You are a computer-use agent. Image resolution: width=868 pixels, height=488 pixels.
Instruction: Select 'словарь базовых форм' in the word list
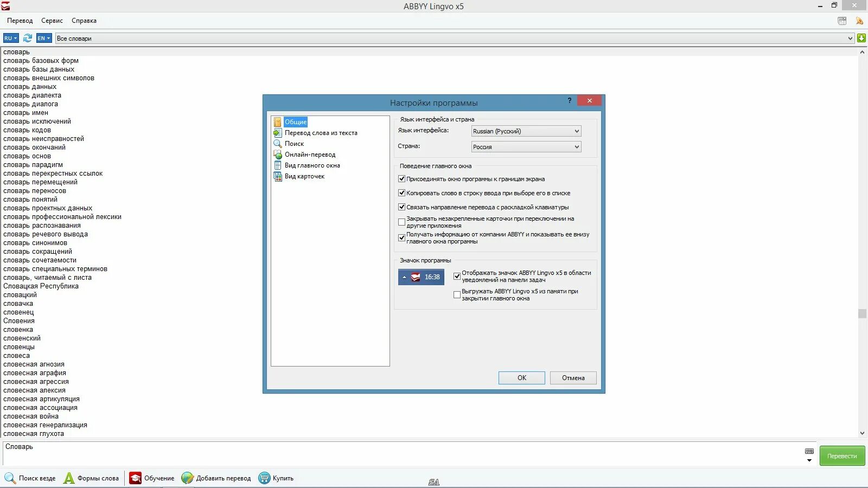[x=41, y=61]
